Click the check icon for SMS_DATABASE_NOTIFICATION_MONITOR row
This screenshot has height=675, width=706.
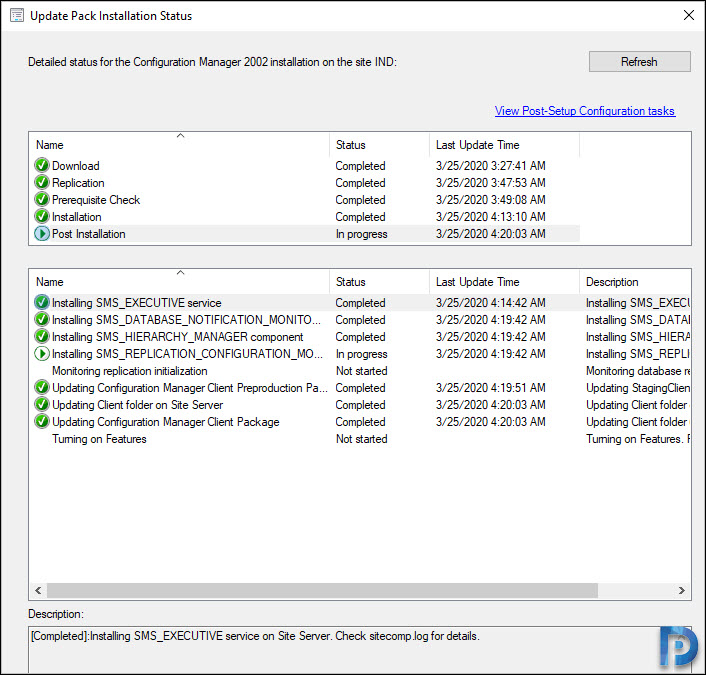click(42, 319)
